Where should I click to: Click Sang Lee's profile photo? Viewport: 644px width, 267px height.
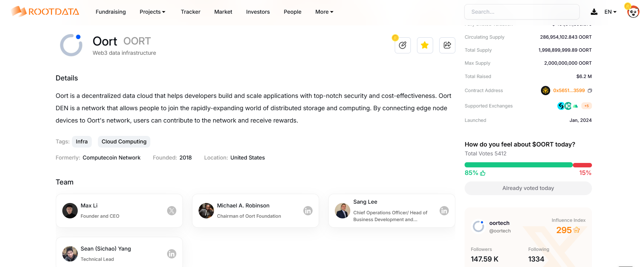click(342, 211)
